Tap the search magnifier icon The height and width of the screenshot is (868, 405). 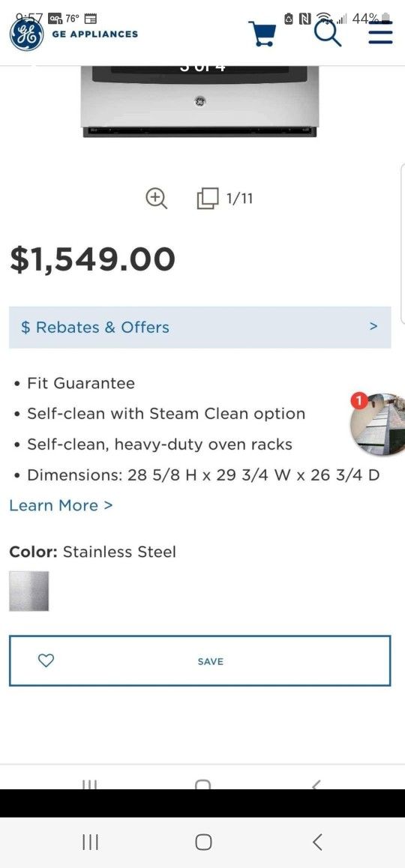coord(328,34)
